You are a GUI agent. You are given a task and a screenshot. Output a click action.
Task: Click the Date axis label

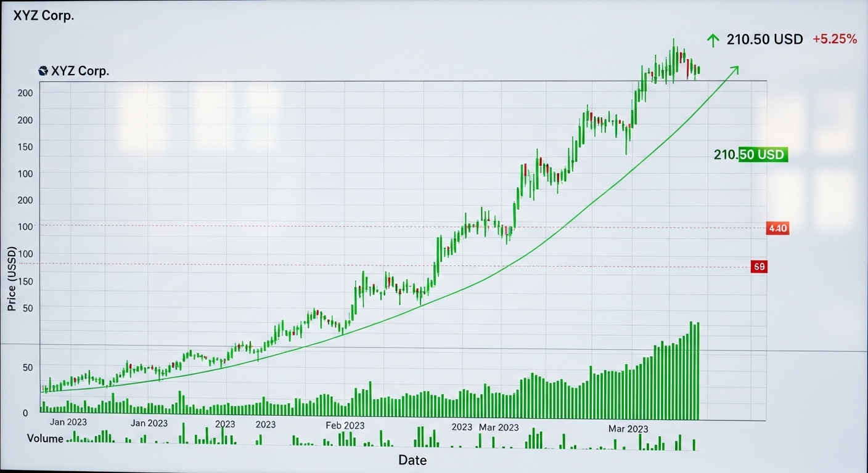coord(412,460)
